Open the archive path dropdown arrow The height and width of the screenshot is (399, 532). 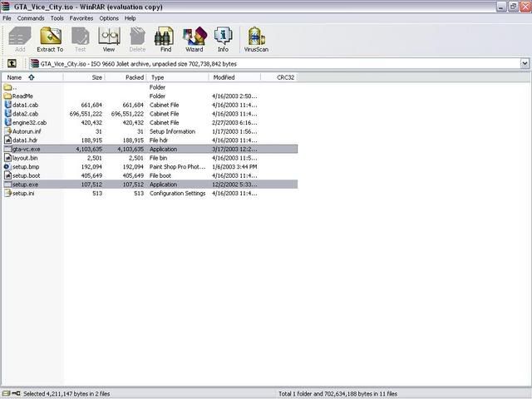(525, 63)
